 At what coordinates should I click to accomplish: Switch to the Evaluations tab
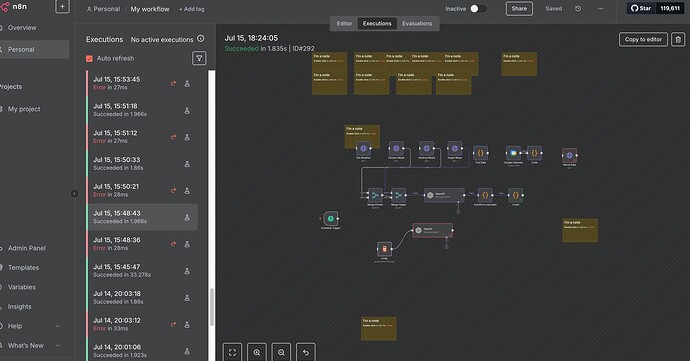417,24
